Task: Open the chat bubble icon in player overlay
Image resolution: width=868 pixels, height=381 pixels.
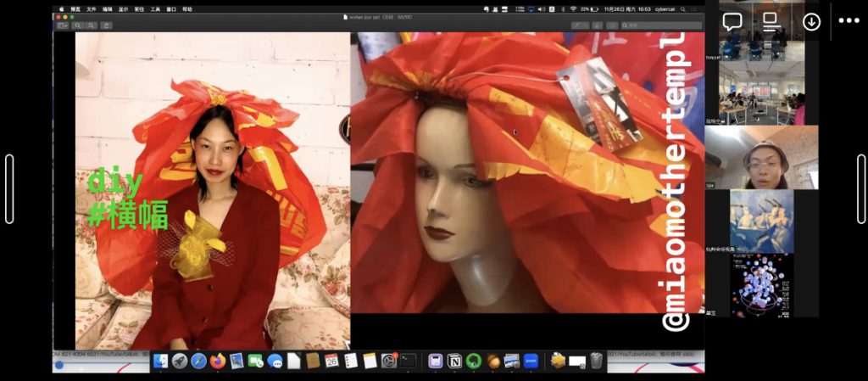Action: (x=732, y=21)
